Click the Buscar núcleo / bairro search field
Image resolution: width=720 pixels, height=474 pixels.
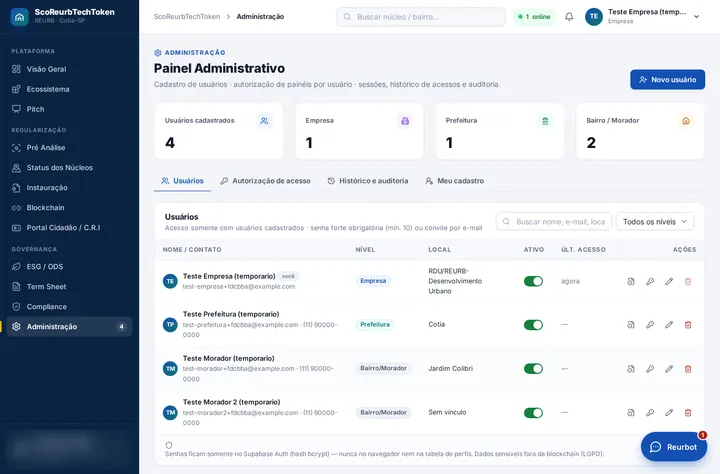(x=421, y=17)
